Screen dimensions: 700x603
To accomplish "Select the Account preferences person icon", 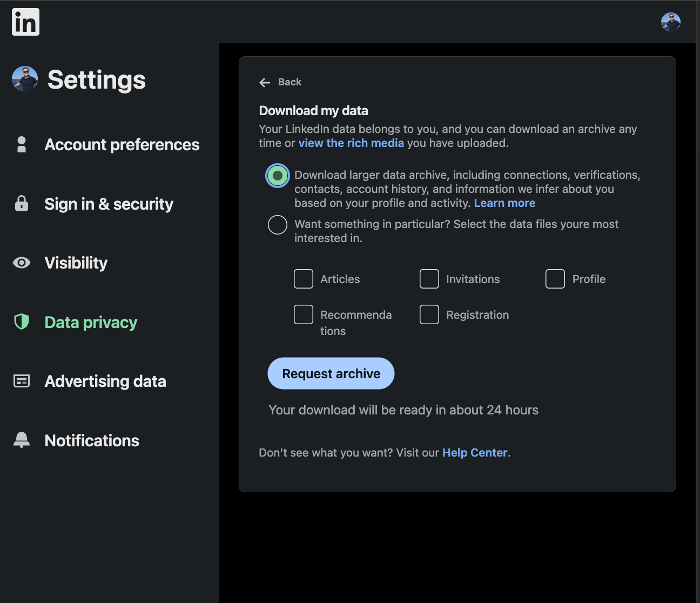I will point(21,144).
